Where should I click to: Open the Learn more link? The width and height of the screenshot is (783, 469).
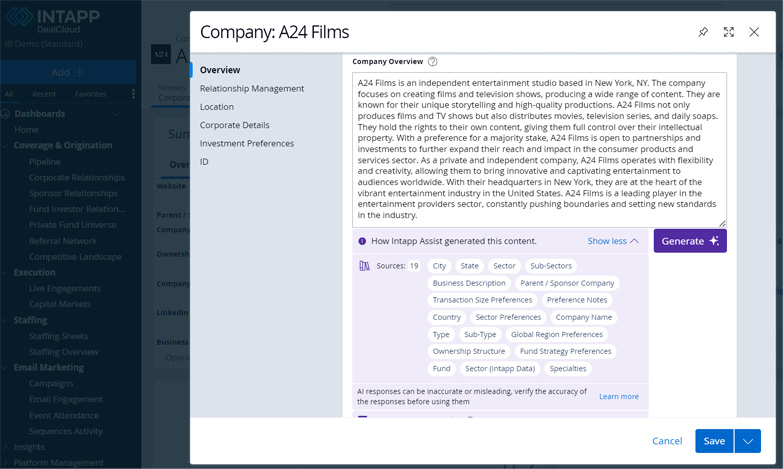click(619, 396)
